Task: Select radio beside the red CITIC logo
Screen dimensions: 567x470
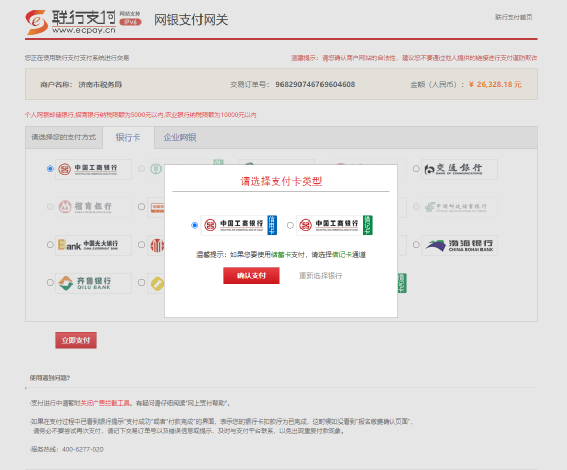Action: tap(141, 245)
